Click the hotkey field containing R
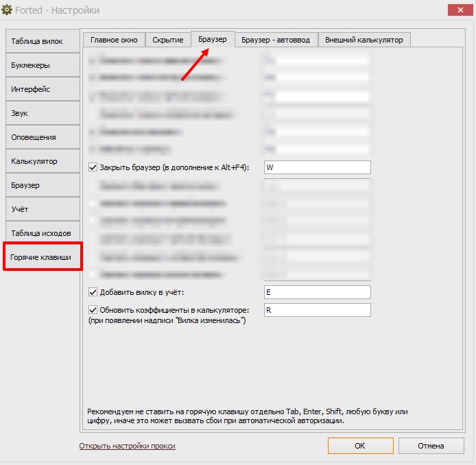The image size is (476, 465). [318, 310]
